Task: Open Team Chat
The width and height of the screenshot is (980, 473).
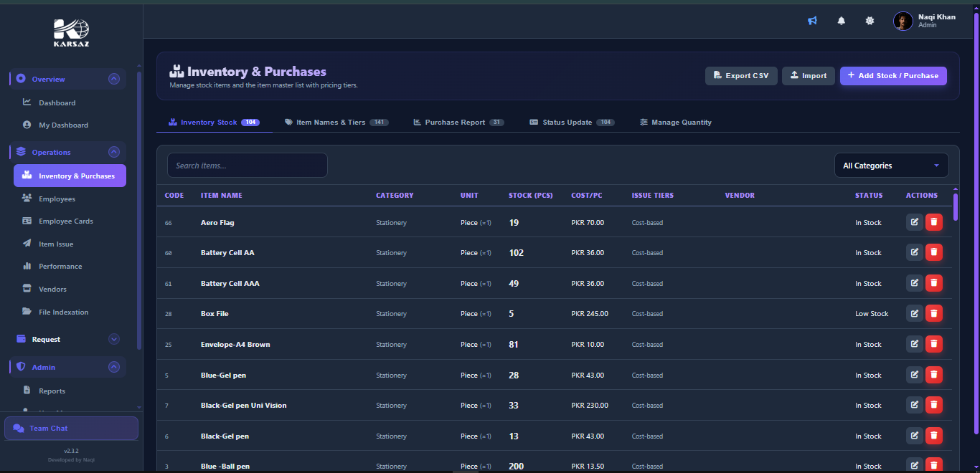Action: pos(71,428)
